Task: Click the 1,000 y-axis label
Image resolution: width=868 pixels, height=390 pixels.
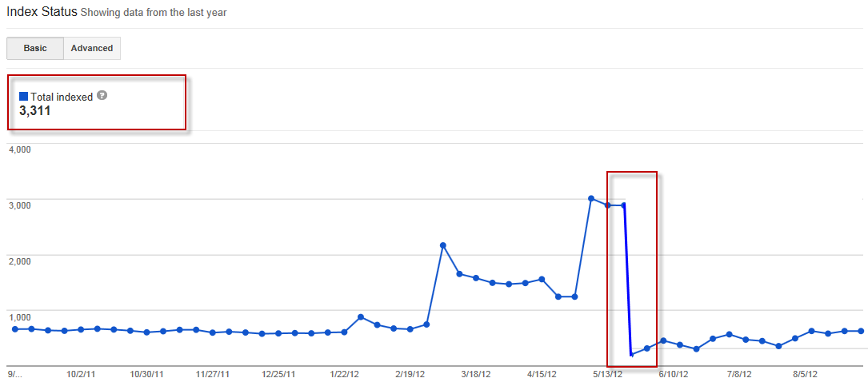Action: point(19,316)
